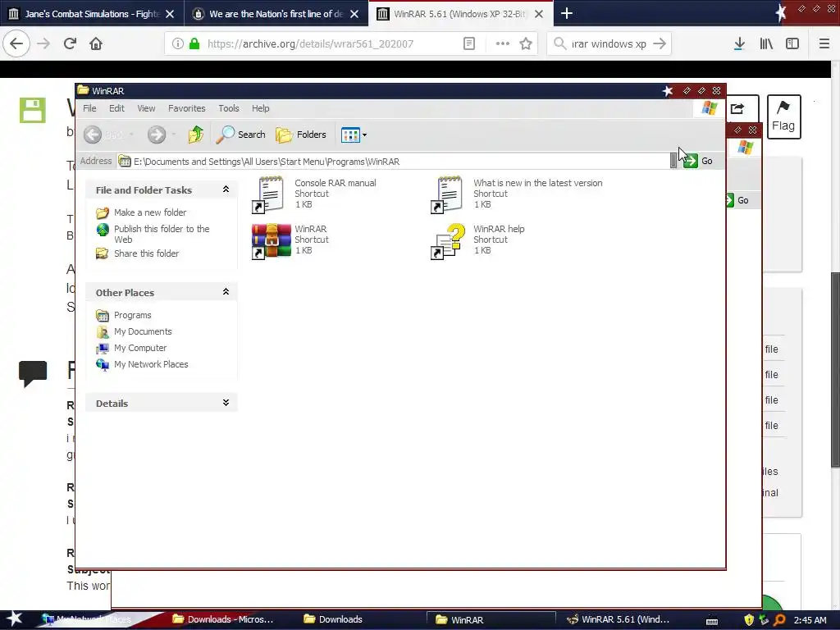
Task: Show site information icon in URL bar
Action: (178, 44)
